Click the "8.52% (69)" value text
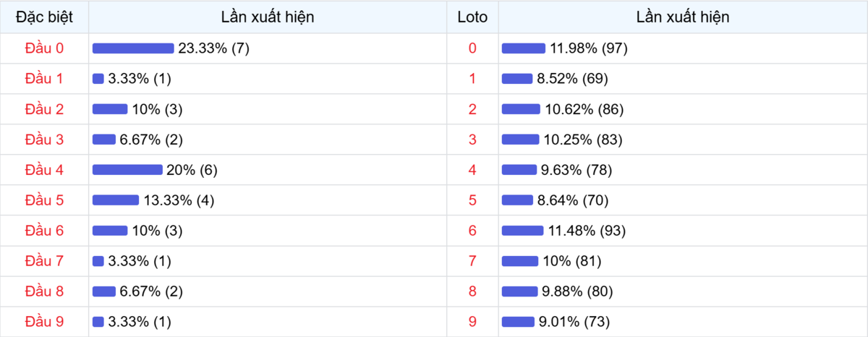This screenshot has width=868, height=337. [572, 79]
